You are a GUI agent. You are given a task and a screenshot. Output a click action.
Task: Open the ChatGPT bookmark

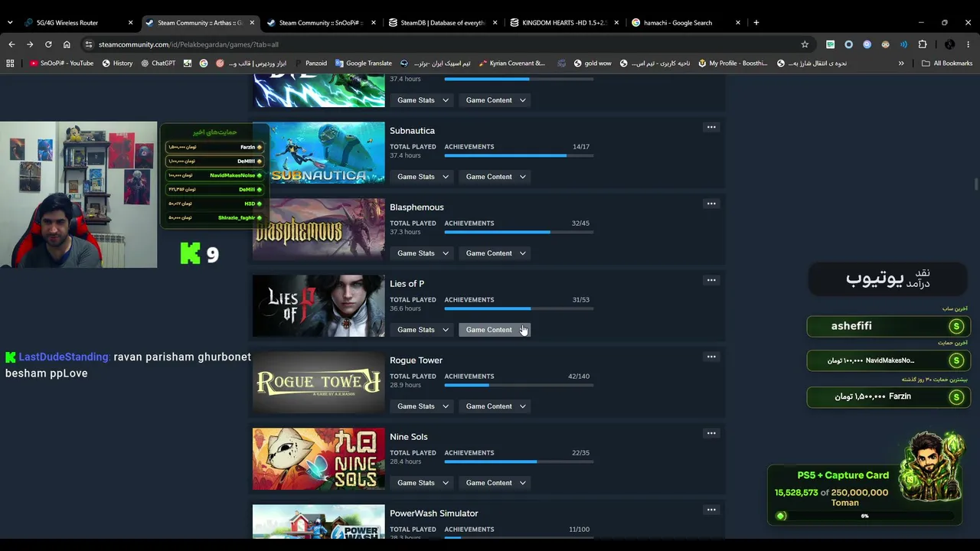click(x=158, y=64)
